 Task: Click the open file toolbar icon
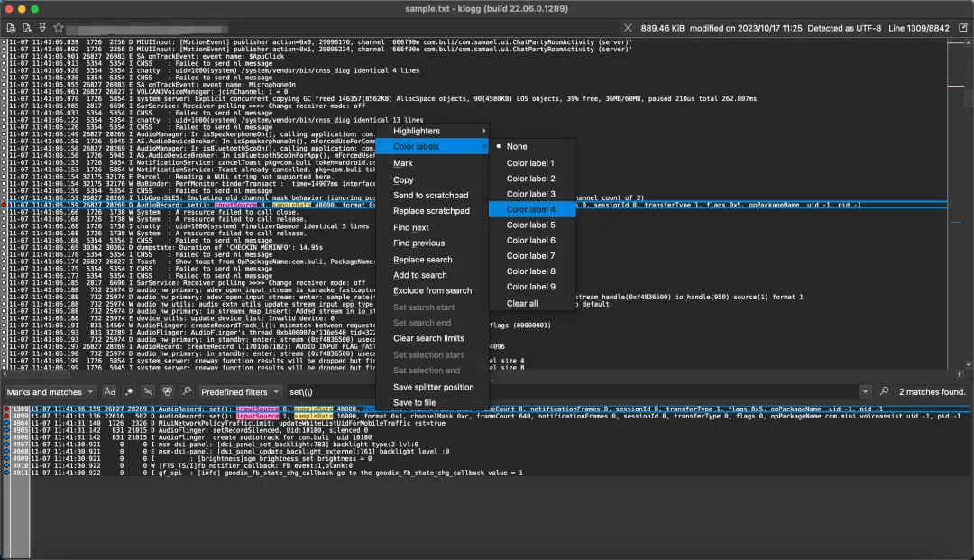[x=10, y=28]
